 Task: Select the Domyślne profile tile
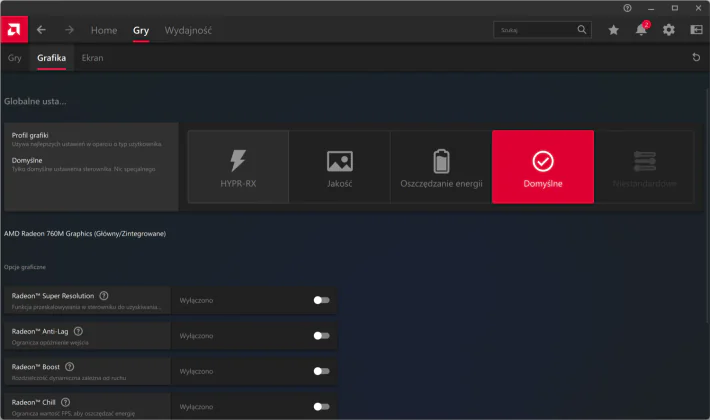click(x=543, y=167)
